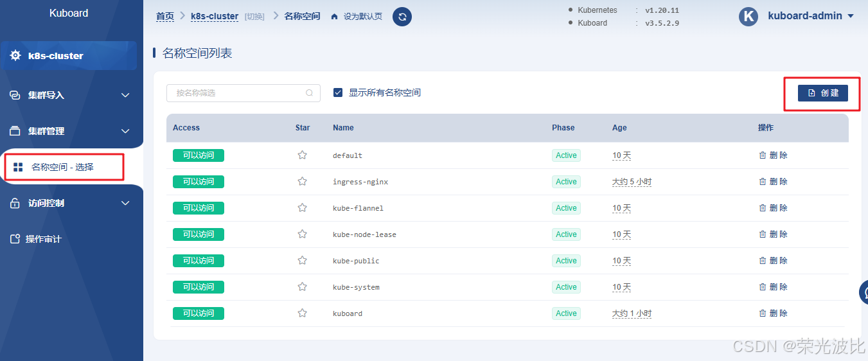Click the default namespace name
868x361 pixels.
click(x=348, y=155)
